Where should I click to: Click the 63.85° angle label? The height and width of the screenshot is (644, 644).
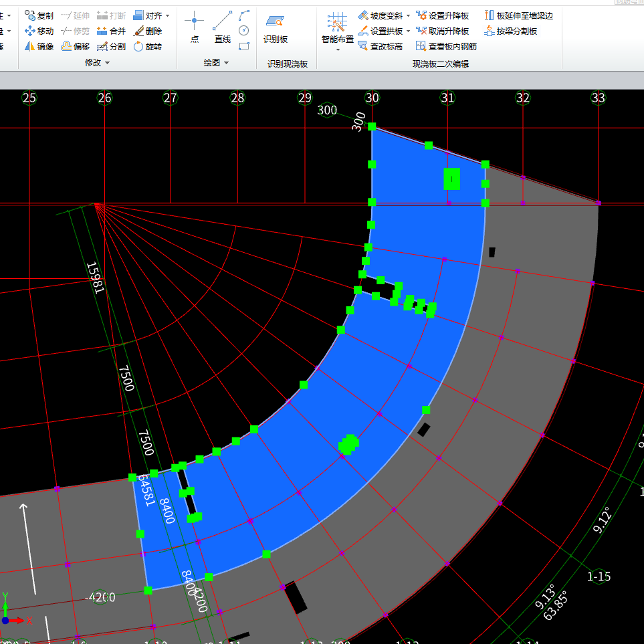(556, 605)
